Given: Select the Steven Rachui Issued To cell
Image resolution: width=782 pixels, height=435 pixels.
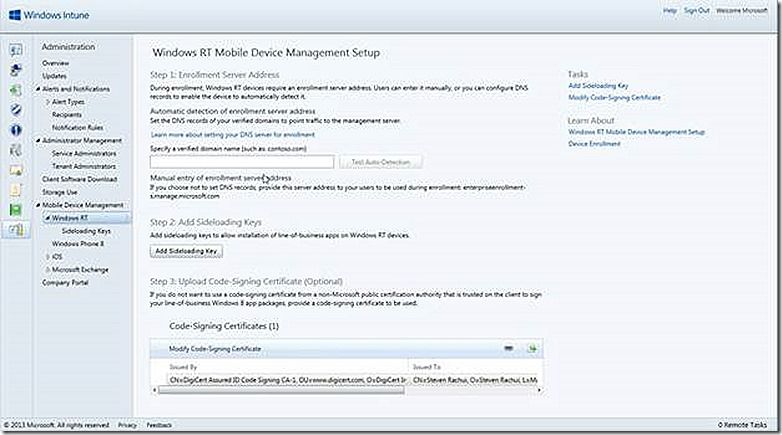Looking at the screenshot, I should (474, 380).
